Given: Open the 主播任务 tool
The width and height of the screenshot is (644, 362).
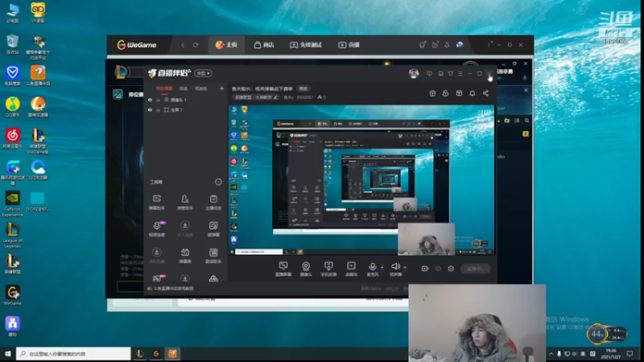Looking at the screenshot, I should pos(213,203).
